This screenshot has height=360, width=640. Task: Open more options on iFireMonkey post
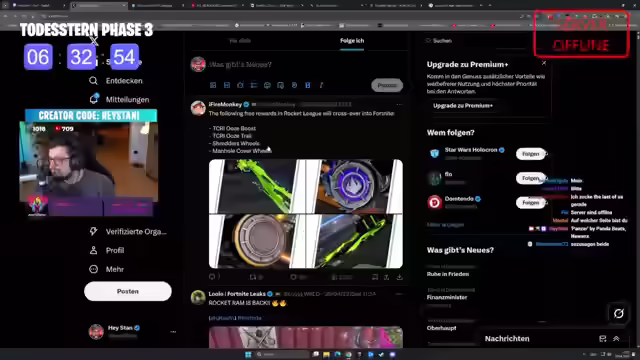(399, 105)
